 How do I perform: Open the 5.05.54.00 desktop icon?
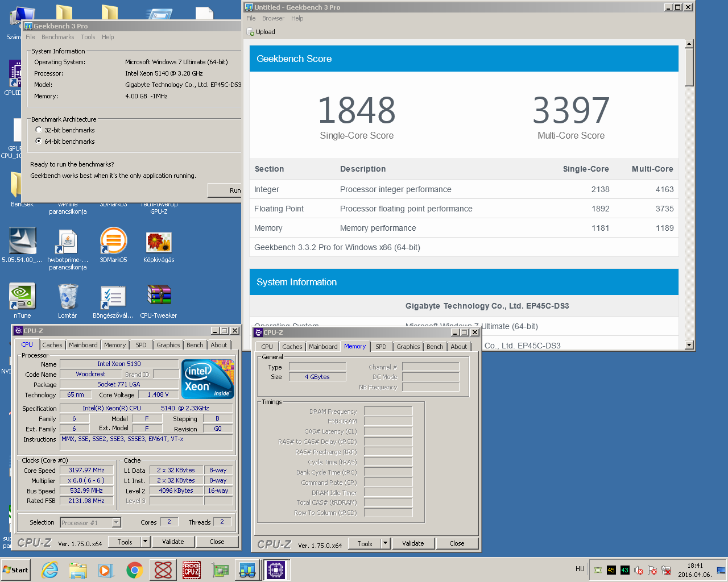click(22, 246)
